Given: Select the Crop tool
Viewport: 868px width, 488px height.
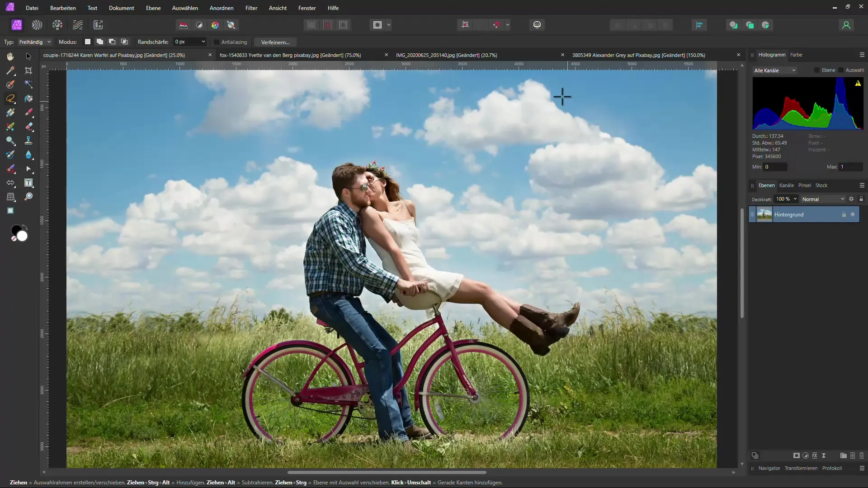Looking at the screenshot, I should coord(28,70).
